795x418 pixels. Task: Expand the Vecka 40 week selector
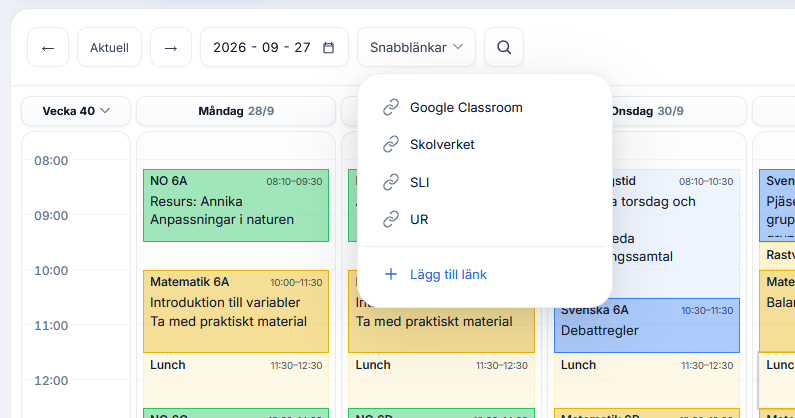pyautogui.click(x=76, y=111)
